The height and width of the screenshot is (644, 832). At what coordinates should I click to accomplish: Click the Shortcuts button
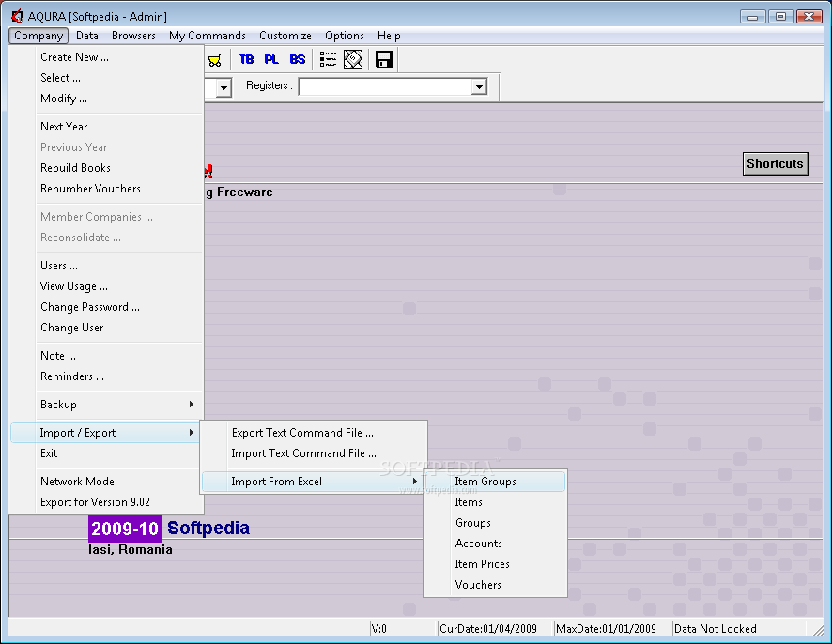[x=776, y=163]
